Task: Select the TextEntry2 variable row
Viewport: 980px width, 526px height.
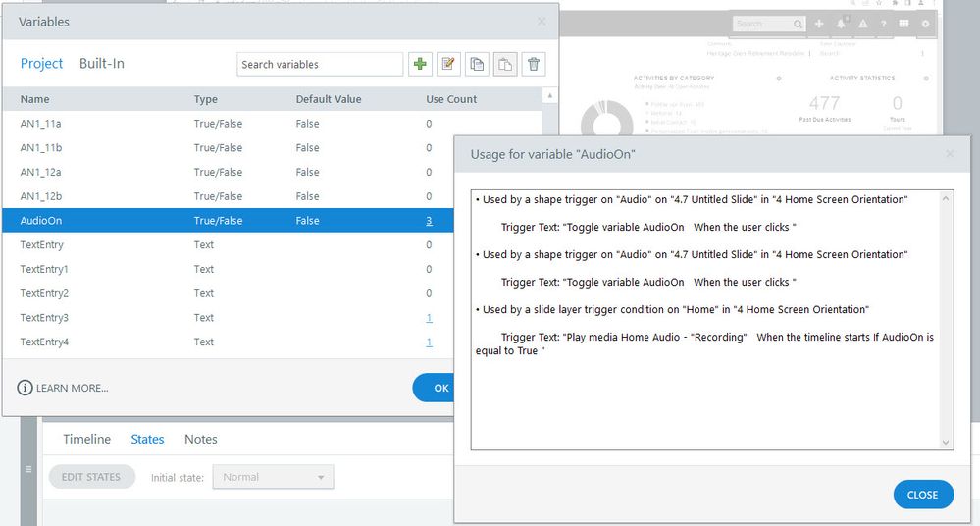Action: (229, 293)
